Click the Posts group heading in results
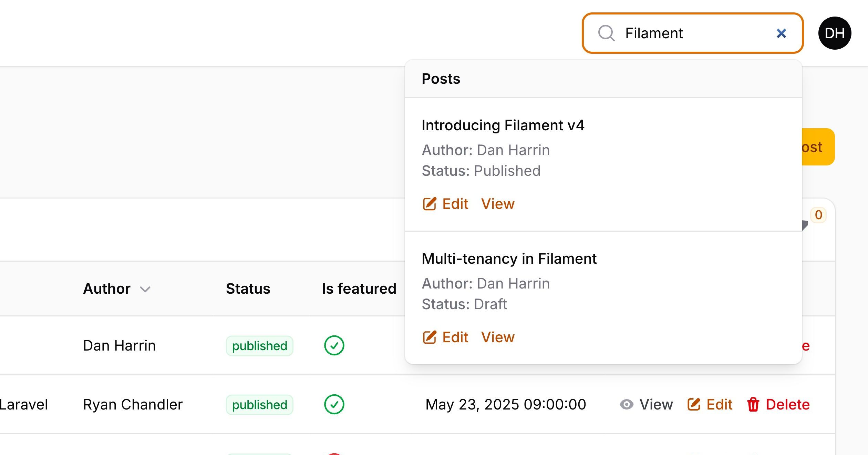This screenshot has width=868, height=455. point(441,79)
